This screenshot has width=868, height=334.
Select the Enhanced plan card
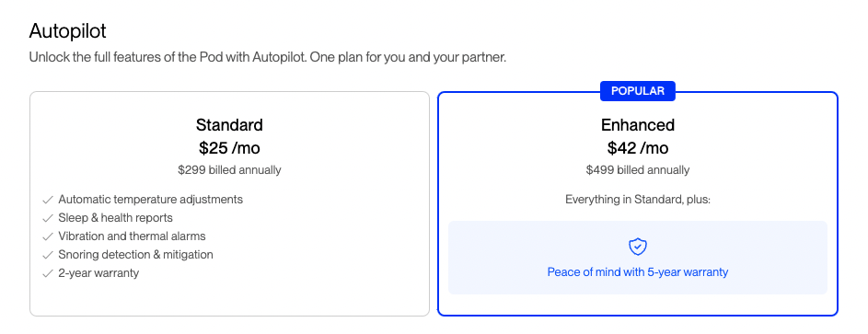[x=638, y=203]
